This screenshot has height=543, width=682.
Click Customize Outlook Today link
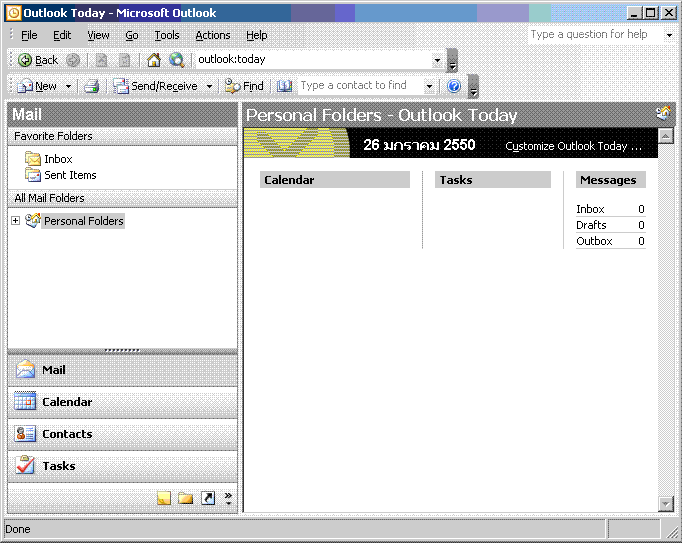[573, 146]
